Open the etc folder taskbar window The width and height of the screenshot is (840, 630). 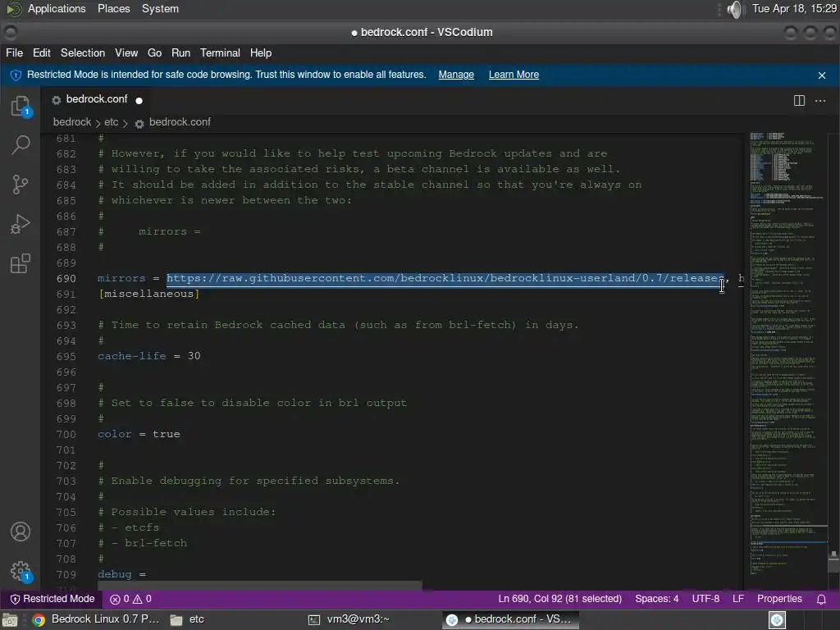pos(187,619)
